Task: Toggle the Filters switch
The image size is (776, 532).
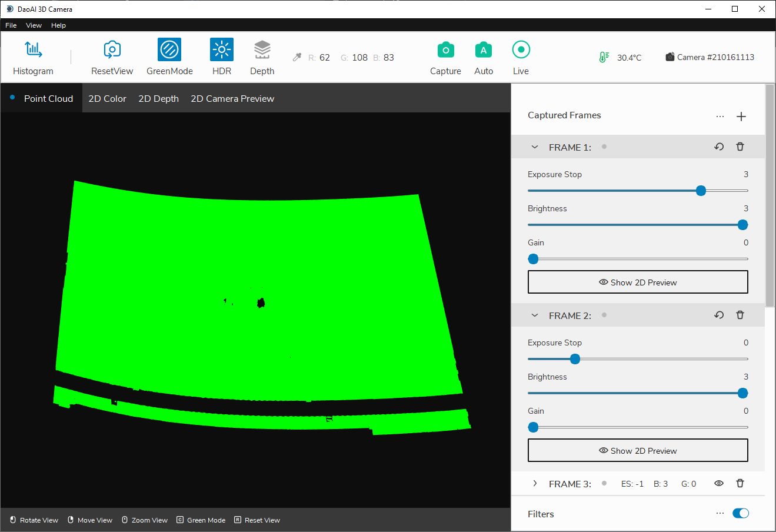Action: [x=741, y=514]
